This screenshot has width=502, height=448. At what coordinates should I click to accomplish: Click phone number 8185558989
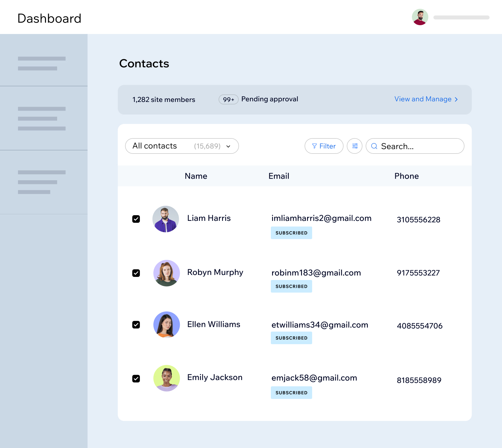419,380
